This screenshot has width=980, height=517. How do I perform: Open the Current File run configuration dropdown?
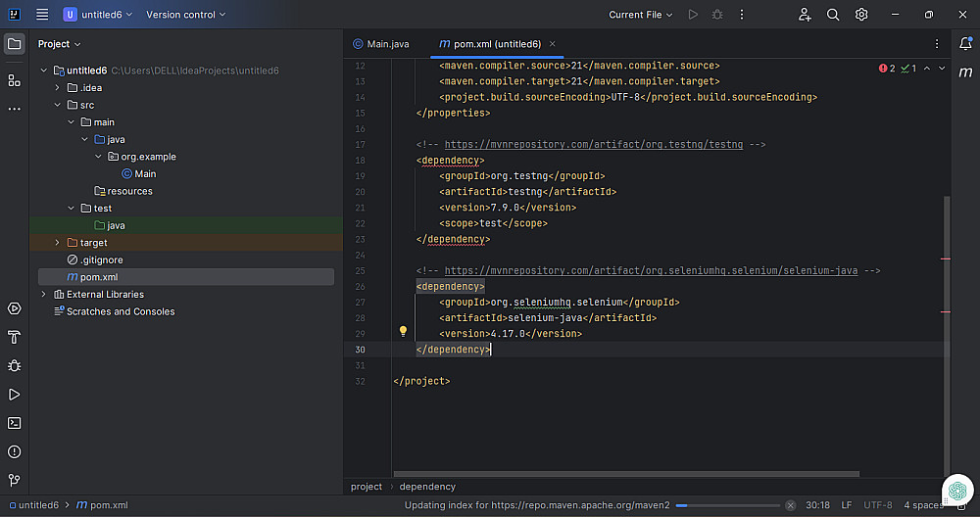tap(641, 15)
